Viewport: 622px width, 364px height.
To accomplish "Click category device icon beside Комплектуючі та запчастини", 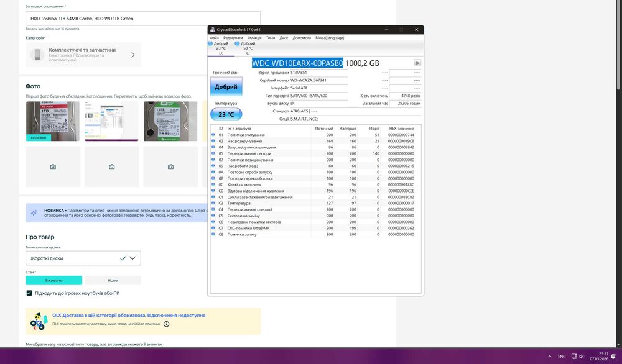I will coord(37,55).
